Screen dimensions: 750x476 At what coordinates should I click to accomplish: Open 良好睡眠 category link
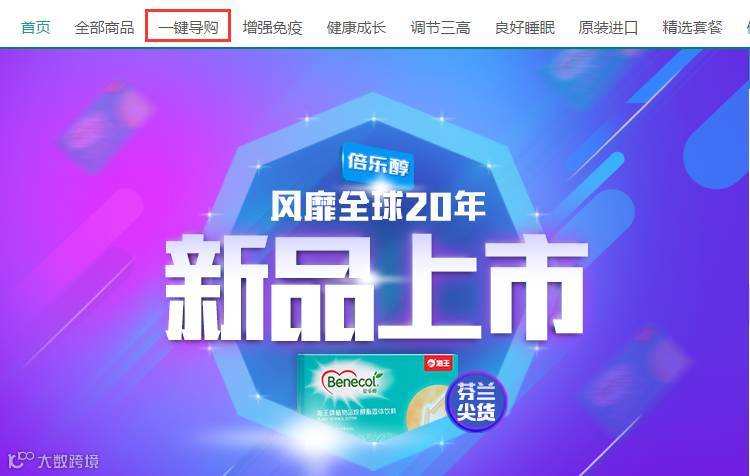[x=525, y=27]
